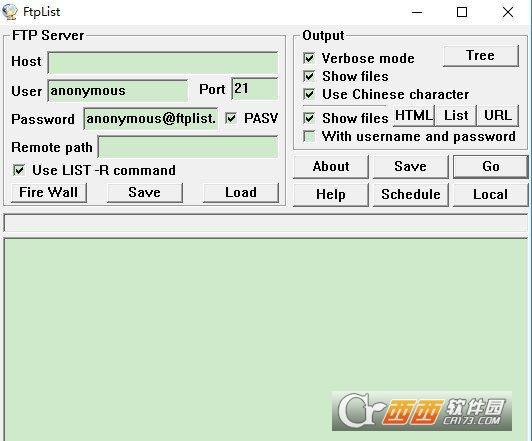Disable Verbose mode checkbox
This screenshot has height=441, width=532.
(309, 58)
